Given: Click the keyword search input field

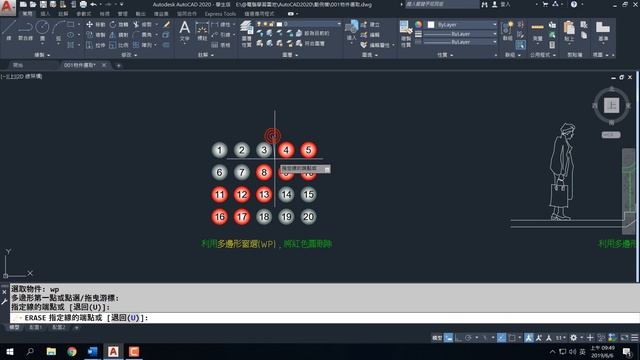Looking at the screenshot, I should pyautogui.click(x=442, y=4).
